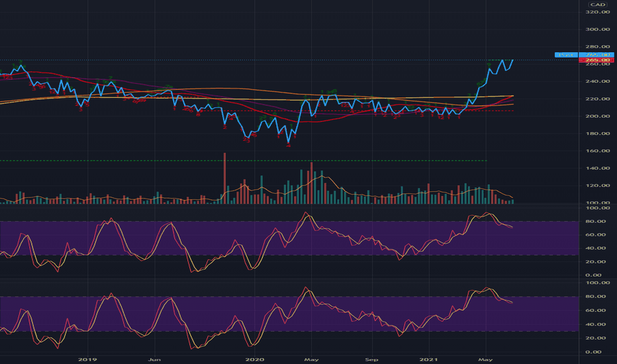Click the 180.00 price axis label
Viewport: 617px width, 364px height.
tap(598, 134)
